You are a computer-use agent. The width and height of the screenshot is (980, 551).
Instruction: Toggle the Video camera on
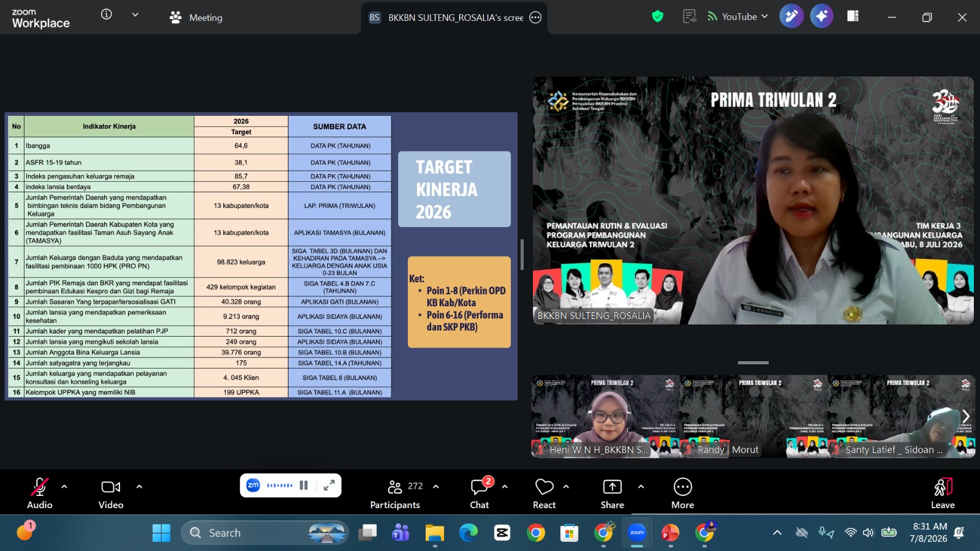point(111,493)
